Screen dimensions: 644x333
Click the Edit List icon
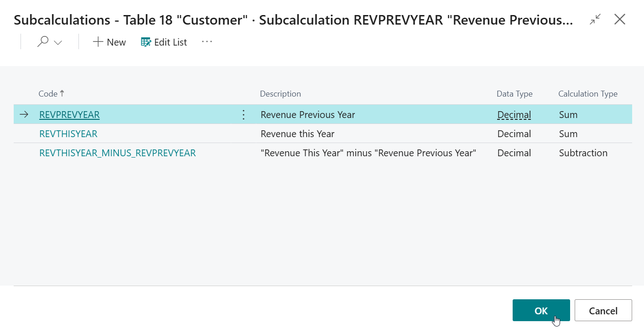pos(146,42)
